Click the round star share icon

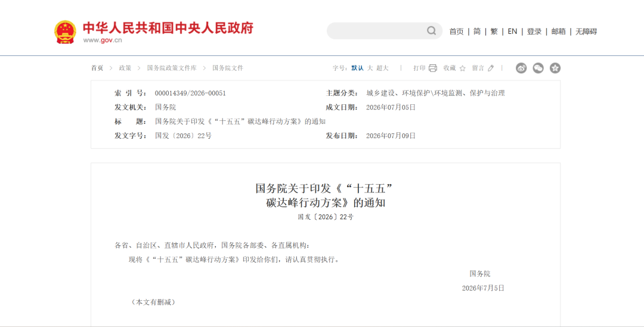(x=555, y=68)
